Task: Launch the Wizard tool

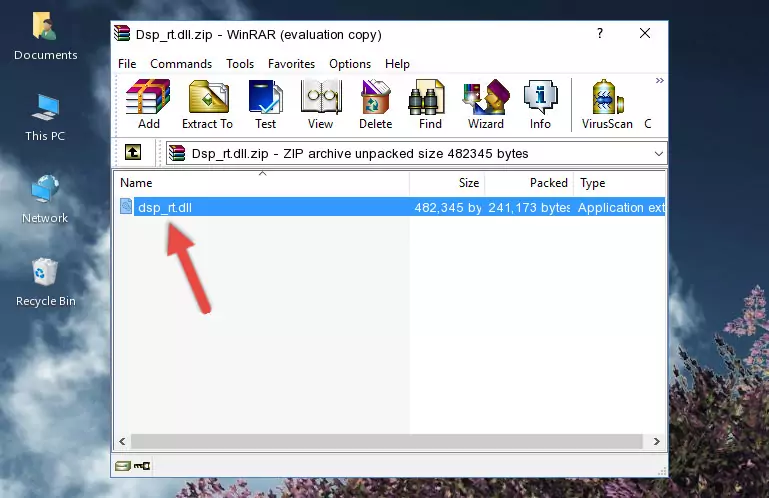Action: (486, 104)
